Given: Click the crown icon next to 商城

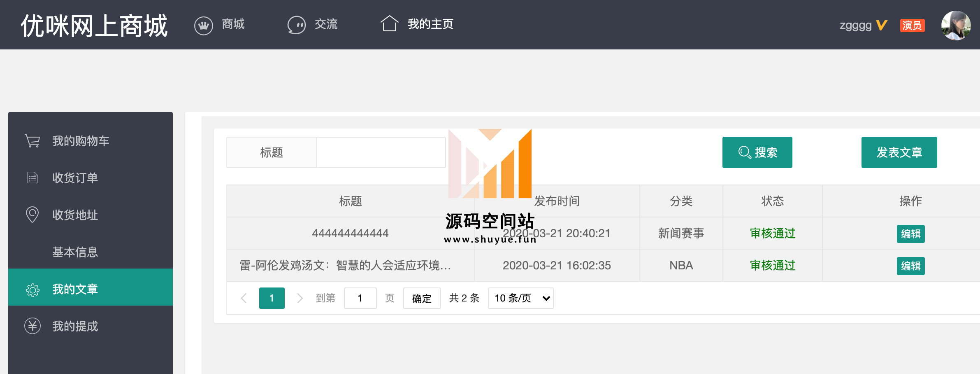Looking at the screenshot, I should [x=203, y=25].
